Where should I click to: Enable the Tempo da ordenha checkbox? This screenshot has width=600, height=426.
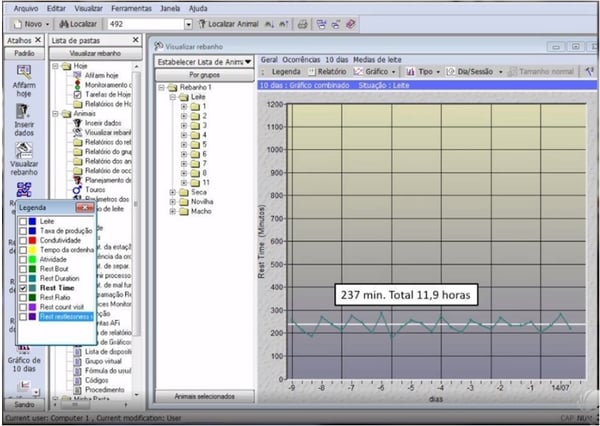pyautogui.click(x=23, y=250)
